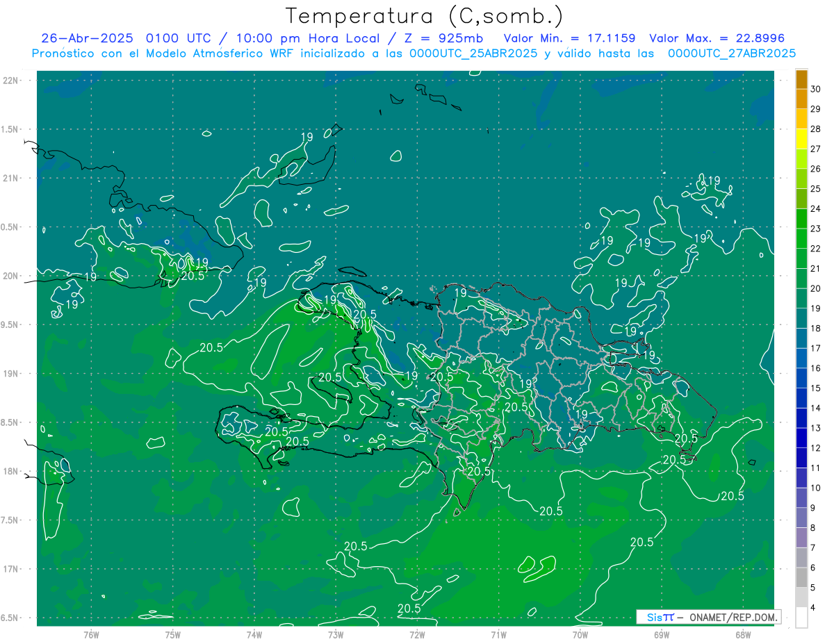This screenshot has height=644, width=834.
Task: Select initialization time "0000UTC_25ABR2025"
Action: coord(473,53)
